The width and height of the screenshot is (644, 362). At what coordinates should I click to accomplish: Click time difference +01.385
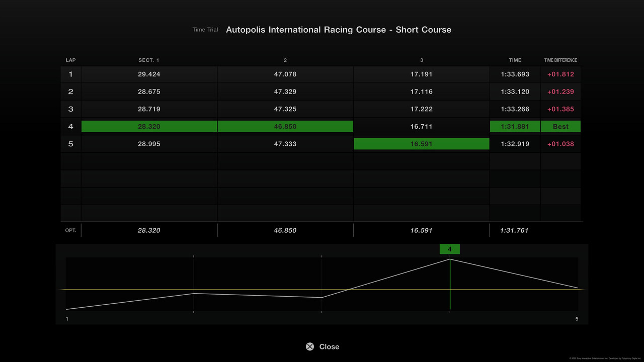[560, 109]
